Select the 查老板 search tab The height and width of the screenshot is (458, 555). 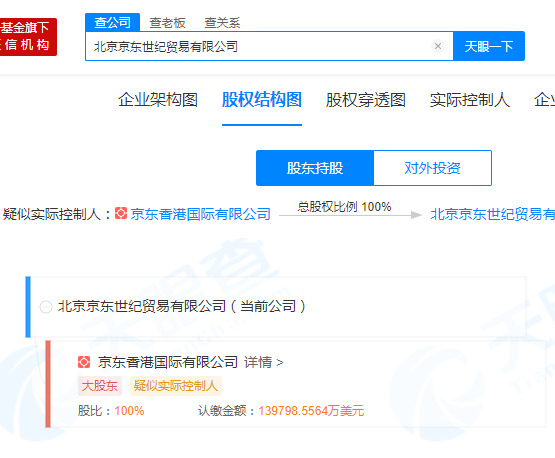point(167,23)
